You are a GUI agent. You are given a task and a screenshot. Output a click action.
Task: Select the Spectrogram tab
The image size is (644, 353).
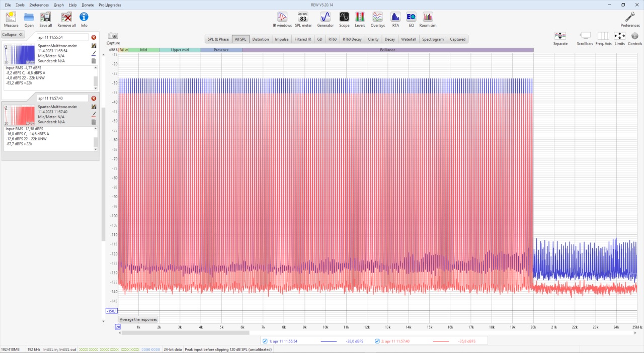[433, 39]
